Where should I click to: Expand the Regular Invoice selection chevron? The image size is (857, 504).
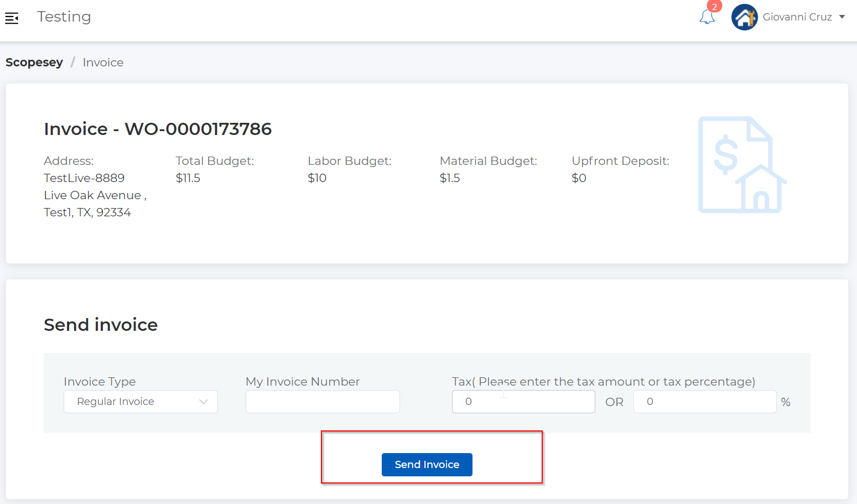point(204,401)
